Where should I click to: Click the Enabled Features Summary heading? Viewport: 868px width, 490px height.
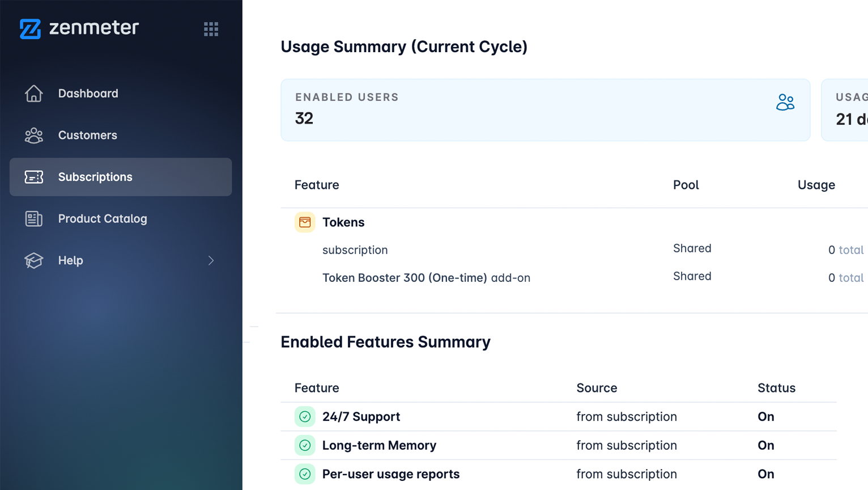386,342
